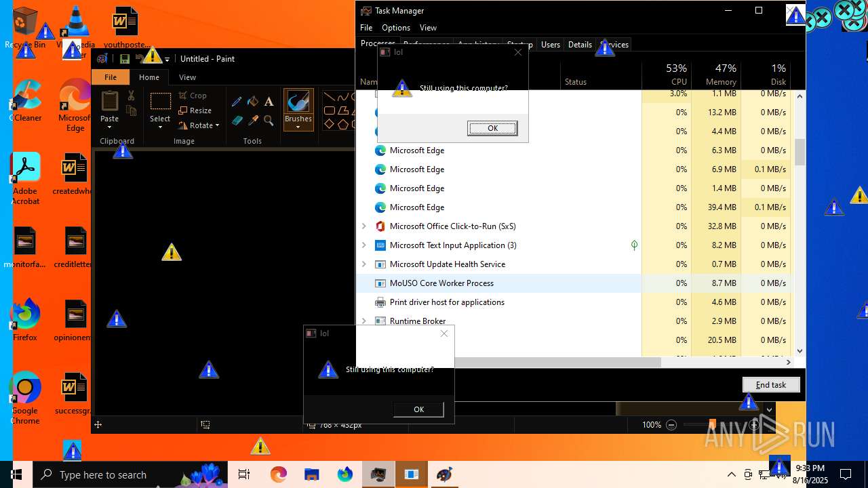Open Google Chrome desktop icon
This screenshot has width=868, height=488.
coord(25,399)
